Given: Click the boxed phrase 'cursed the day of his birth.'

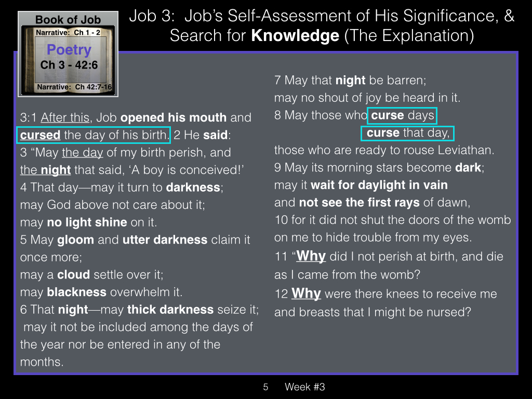Looking at the screenshot, I should click(94, 135).
